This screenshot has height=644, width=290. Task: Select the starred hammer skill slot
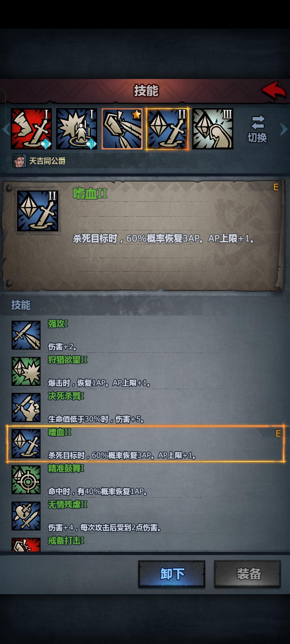[x=122, y=129]
